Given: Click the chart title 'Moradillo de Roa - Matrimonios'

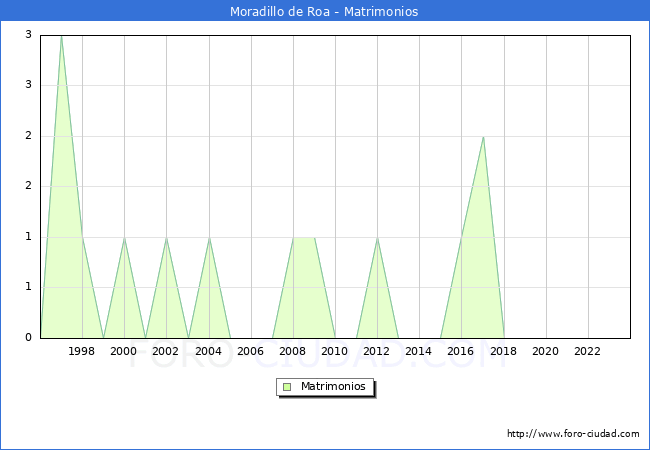Looking at the screenshot, I should [x=325, y=11].
